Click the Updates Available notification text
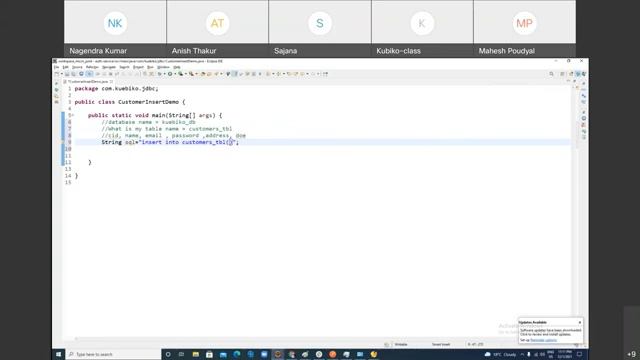The height and width of the screenshot is (360, 640). coord(550,332)
